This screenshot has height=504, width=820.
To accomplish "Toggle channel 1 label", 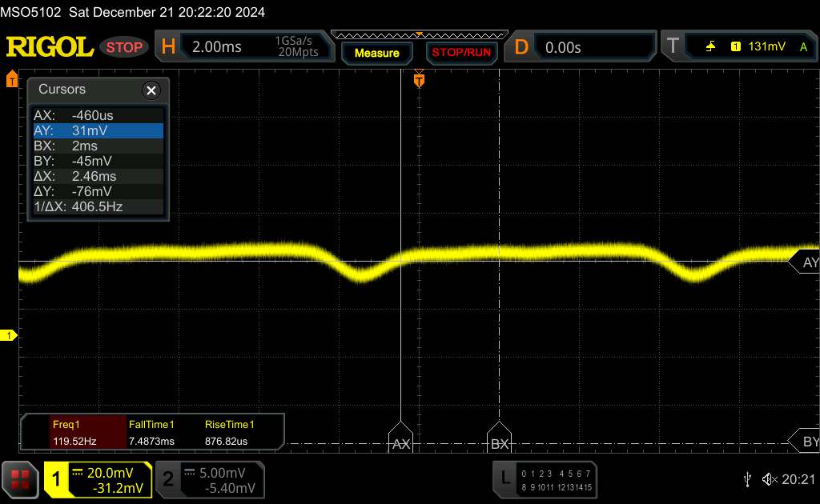I will click(x=56, y=479).
